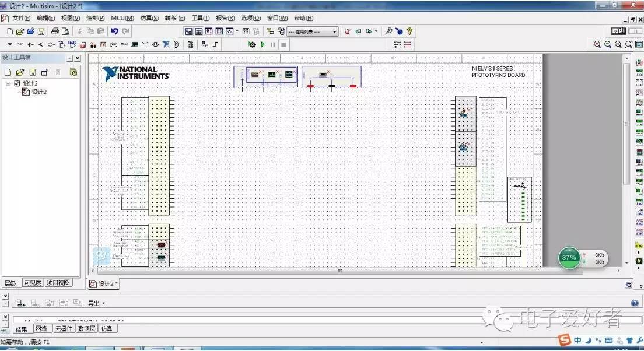644x351 pixels.
Task: Switch to the 可见度 tab
Action: tap(32, 283)
